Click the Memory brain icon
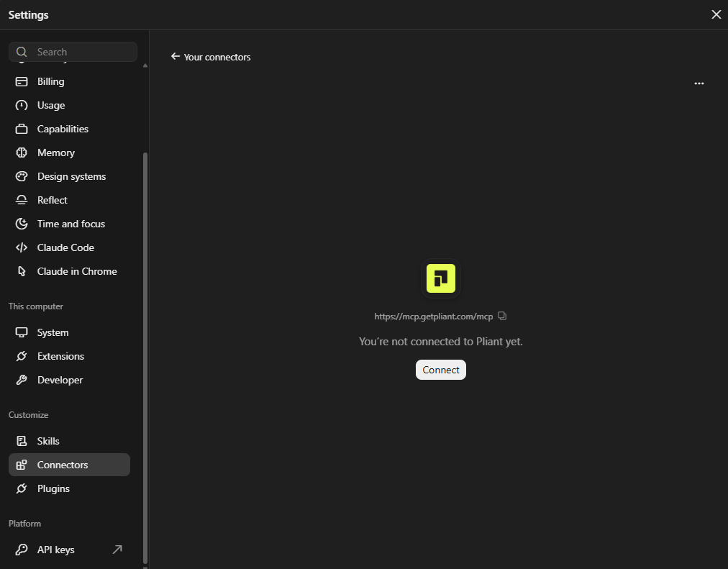728x569 pixels. point(22,153)
